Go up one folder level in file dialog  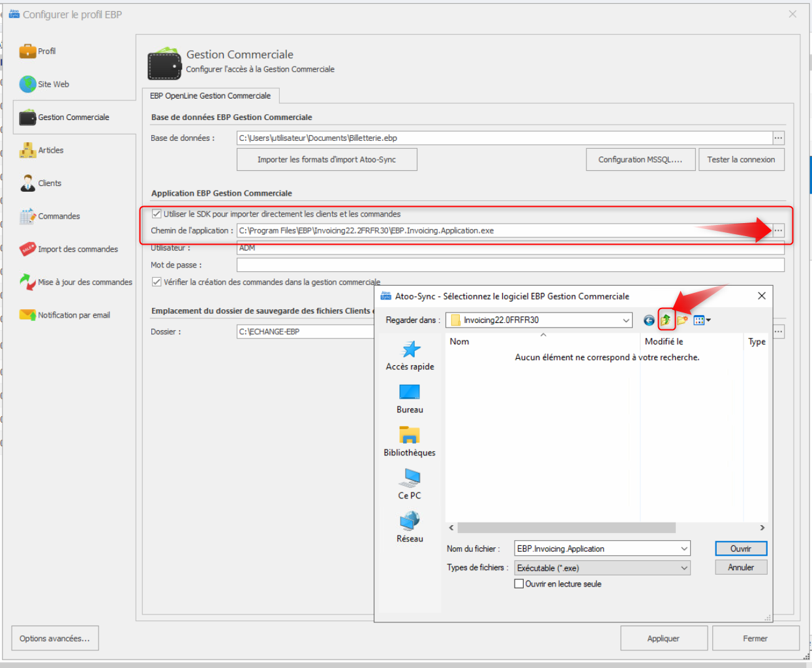click(666, 320)
